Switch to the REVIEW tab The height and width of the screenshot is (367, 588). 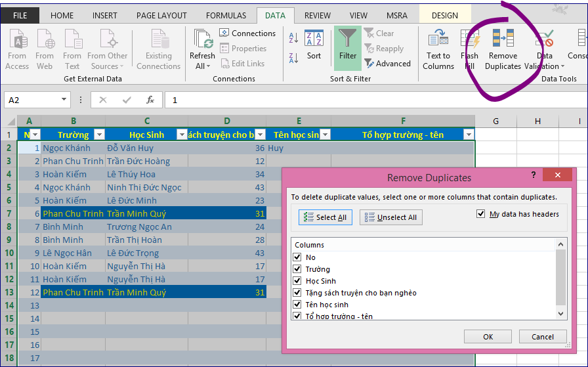(x=317, y=15)
